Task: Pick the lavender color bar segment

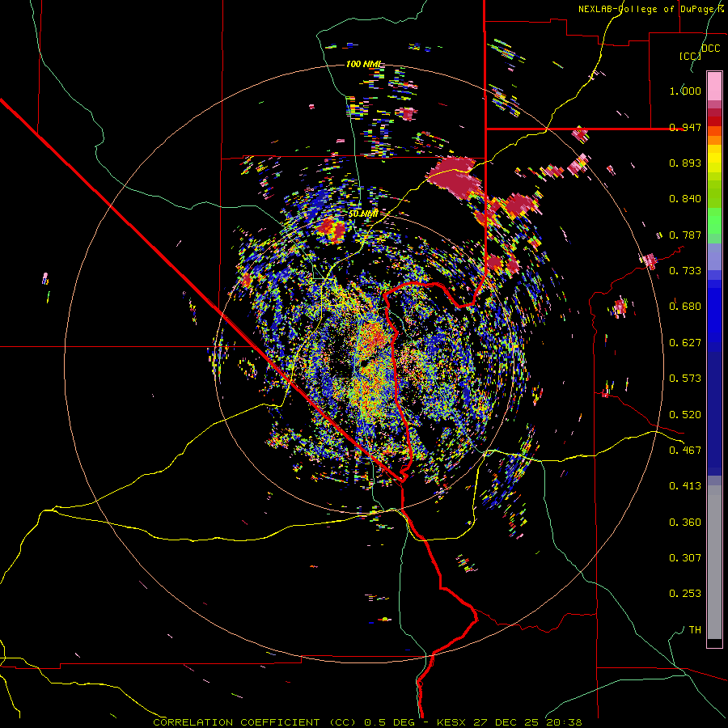Action: point(714,256)
